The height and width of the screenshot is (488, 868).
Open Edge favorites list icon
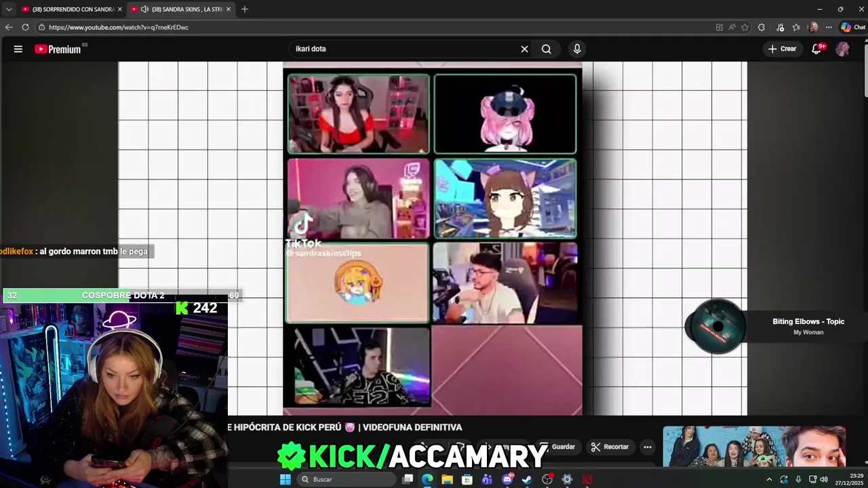(x=796, y=27)
